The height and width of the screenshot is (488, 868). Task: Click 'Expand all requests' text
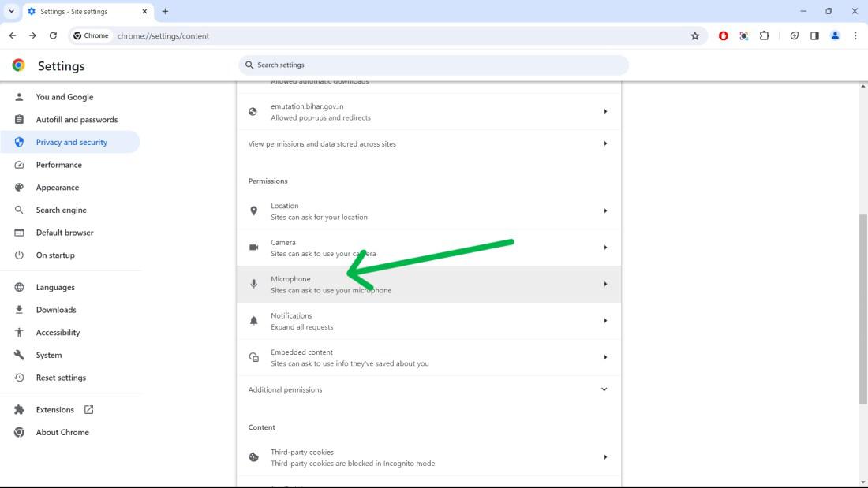(301, 327)
